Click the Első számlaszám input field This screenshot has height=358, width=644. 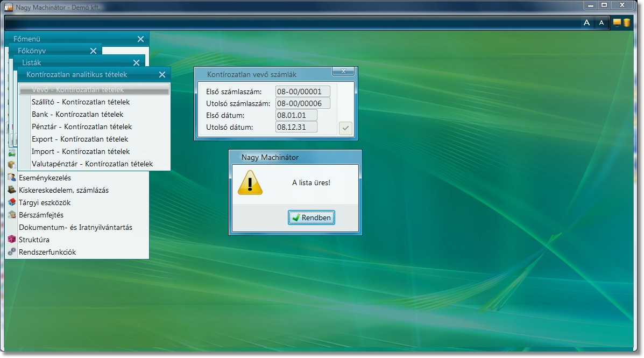(x=303, y=91)
